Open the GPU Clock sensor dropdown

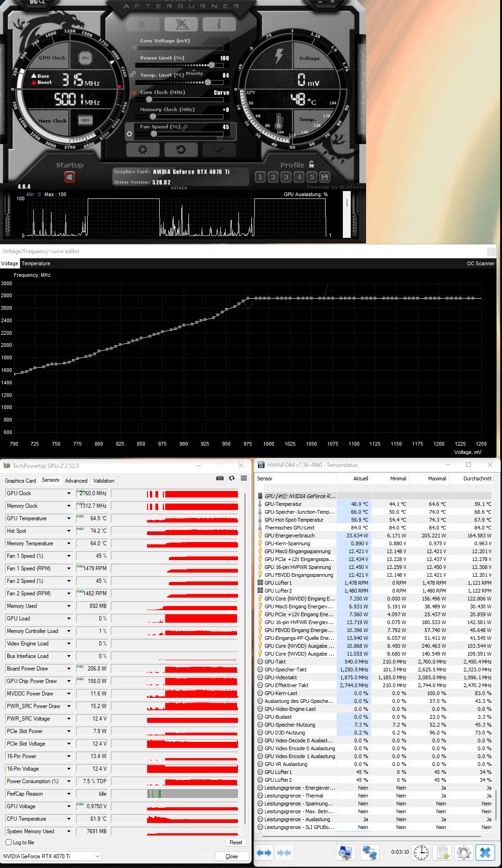click(69, 493)
